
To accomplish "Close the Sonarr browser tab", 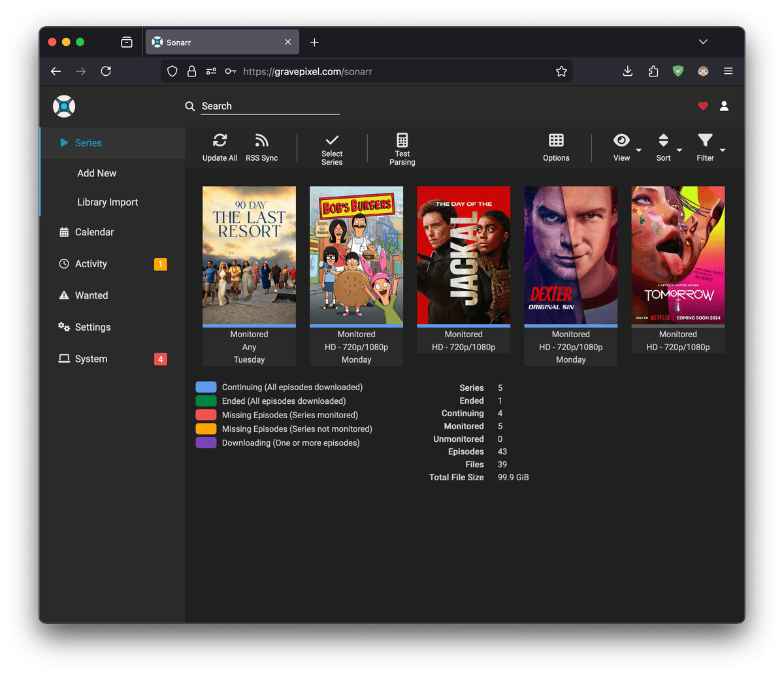I will tap(287, 42).
